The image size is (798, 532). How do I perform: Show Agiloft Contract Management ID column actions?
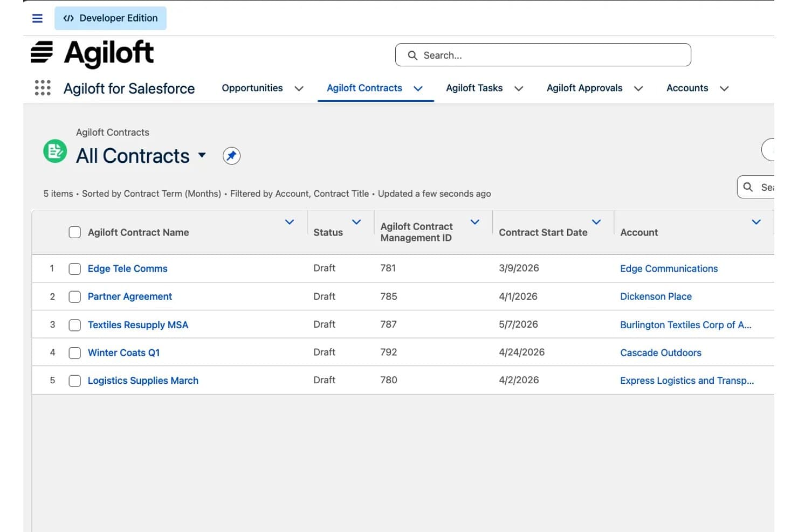click(x=475, y=222)
